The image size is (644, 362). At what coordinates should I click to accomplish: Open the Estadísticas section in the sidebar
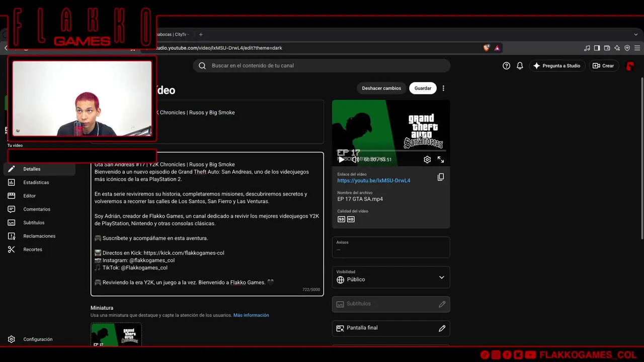pos(39,183)
